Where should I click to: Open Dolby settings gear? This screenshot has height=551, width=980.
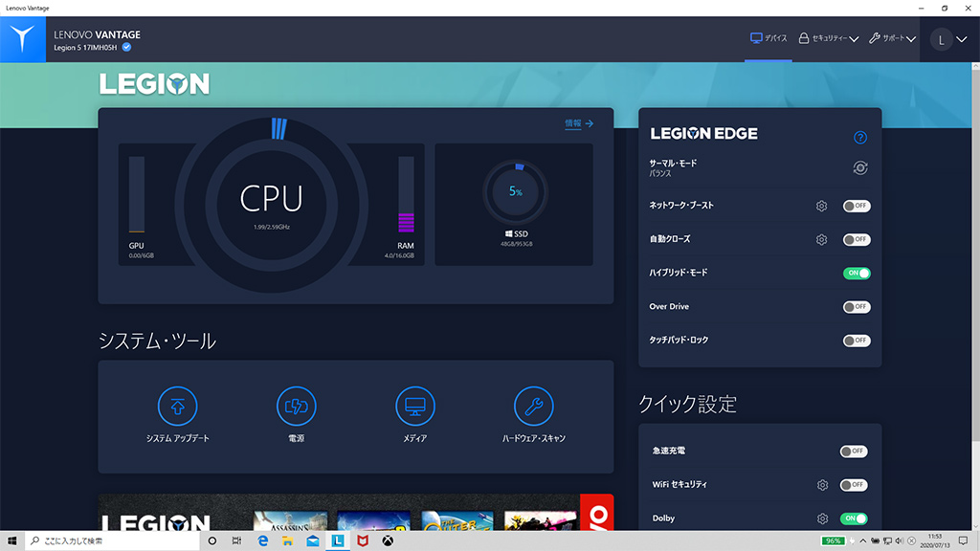(x=822, y=518)
